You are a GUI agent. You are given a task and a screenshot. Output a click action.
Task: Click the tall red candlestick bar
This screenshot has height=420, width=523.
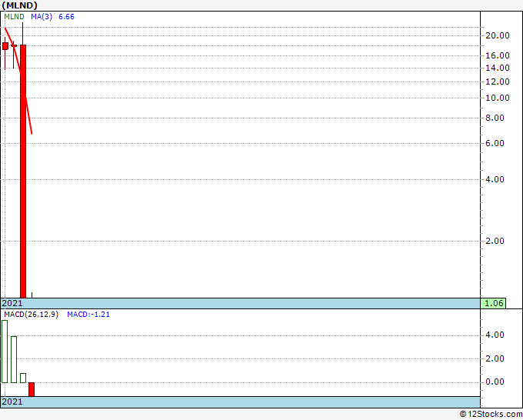click(23, 171)
